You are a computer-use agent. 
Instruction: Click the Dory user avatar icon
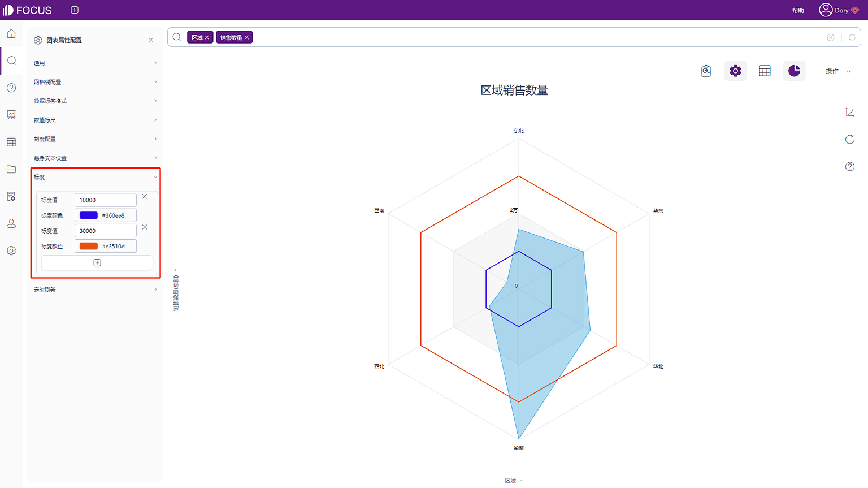click(826, 10)
